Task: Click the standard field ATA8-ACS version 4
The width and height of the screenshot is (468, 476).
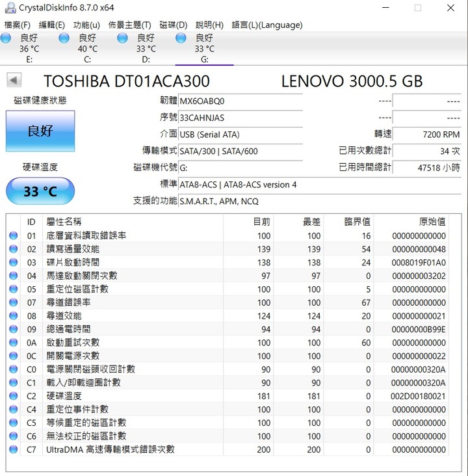Action: click(320, 185)
